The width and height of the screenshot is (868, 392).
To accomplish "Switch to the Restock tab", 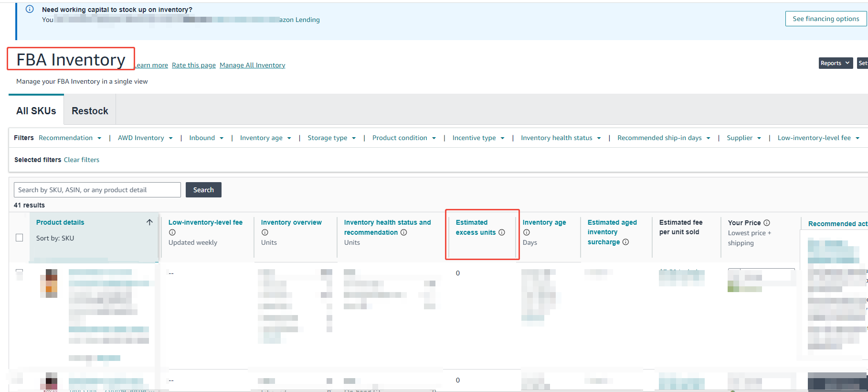I will (x=90, y=111).
